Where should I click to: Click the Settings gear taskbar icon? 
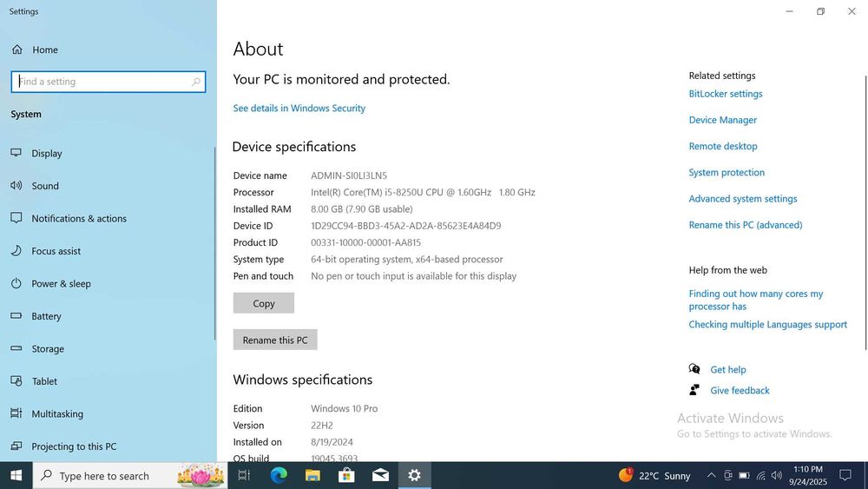(414, 475)
